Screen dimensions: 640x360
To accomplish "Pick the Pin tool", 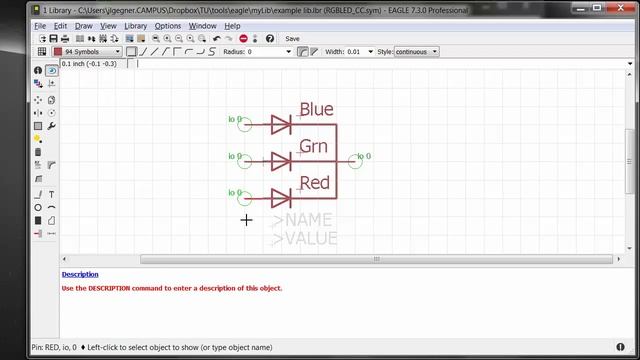I will pos(38,234).
